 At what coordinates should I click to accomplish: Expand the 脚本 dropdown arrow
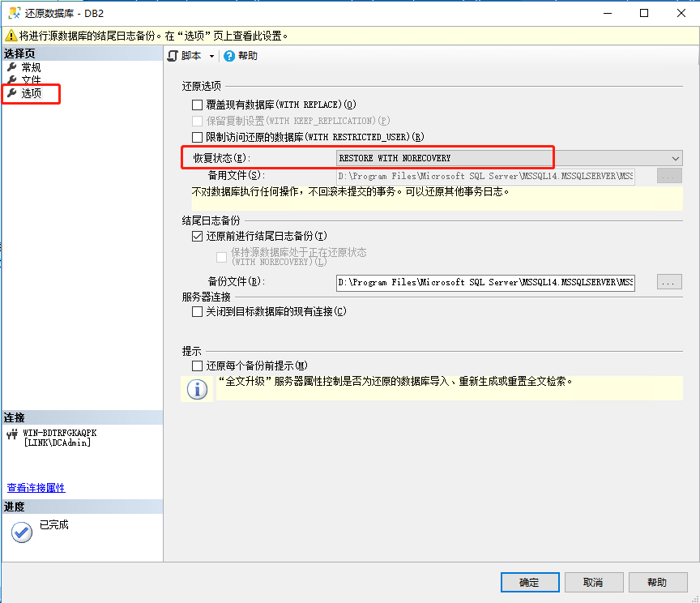click(211, 56)
